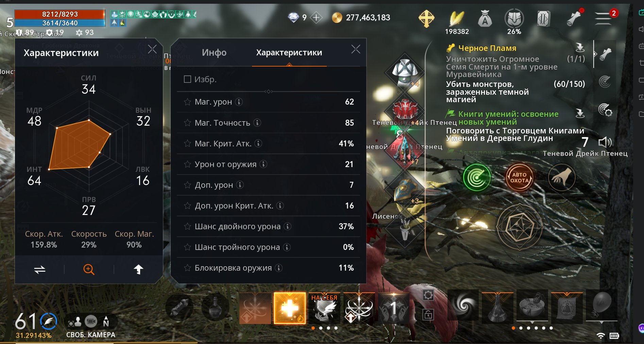The image size is (644, 344).
Task: Switch to the Инфо tab
Action: 214,53
